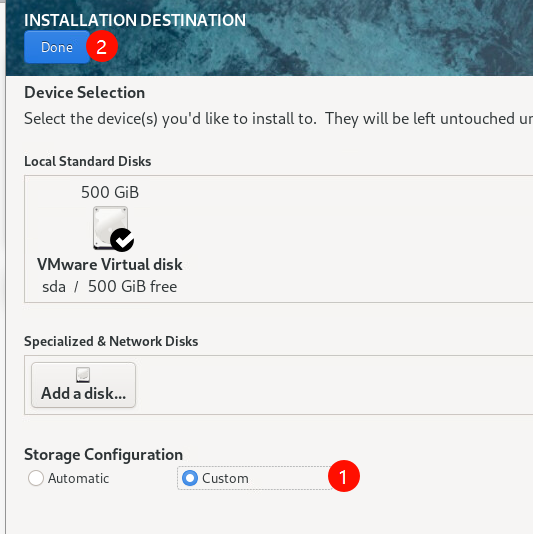Image resolution: width=533 pixels, height=534 pixels.
Task: Click the VMware Virtual disk name label
Action: 110,265
